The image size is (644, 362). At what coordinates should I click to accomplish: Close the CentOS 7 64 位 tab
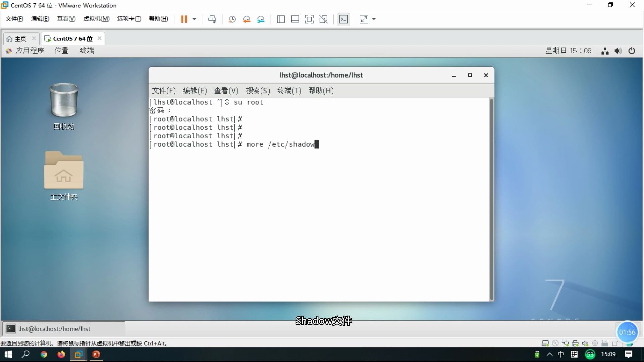pos(99,38)
